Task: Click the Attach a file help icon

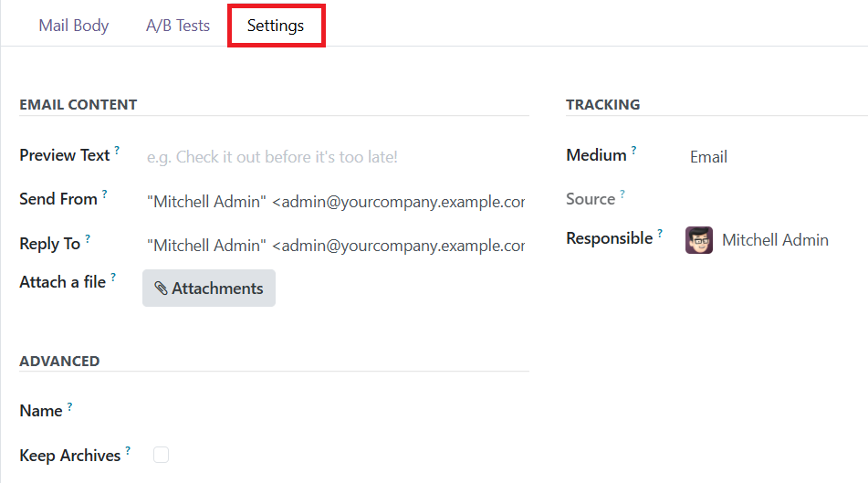Action: (113, 277)
